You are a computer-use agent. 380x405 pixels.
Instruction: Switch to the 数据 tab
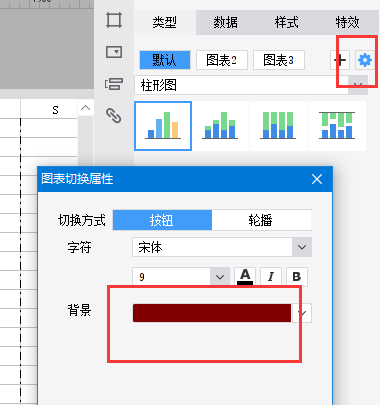pyautogui.click(x=226, y=22)
